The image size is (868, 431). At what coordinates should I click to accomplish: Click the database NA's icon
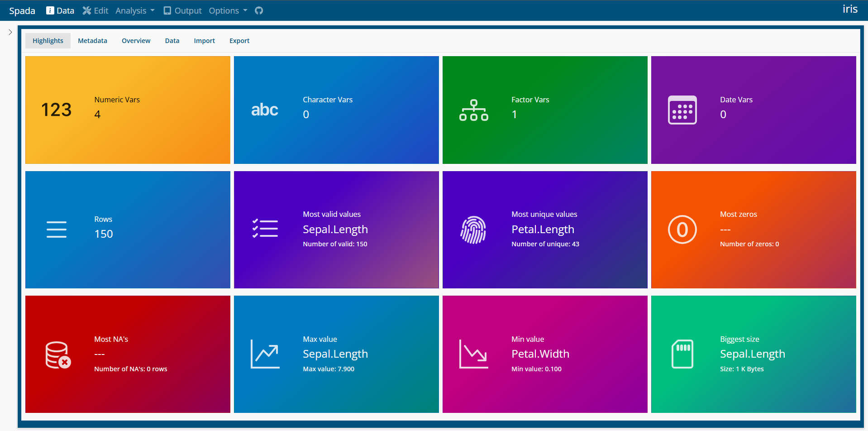click(58, 354)
